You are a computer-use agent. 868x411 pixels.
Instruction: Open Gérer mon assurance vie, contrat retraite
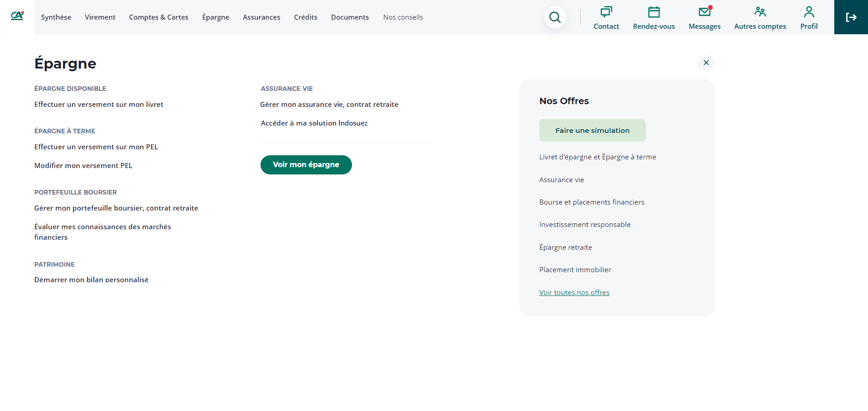click(329, 105)
